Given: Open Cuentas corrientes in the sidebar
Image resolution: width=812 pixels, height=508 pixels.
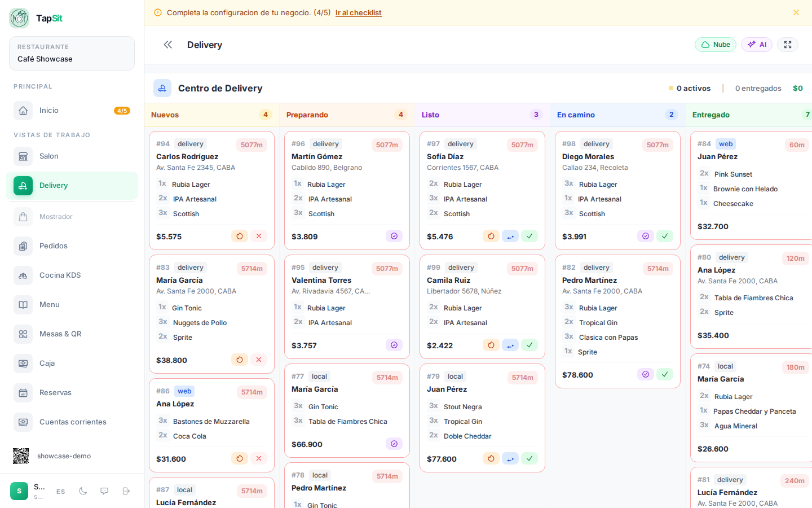Looking at the screenshot, I should coord(72,422).
